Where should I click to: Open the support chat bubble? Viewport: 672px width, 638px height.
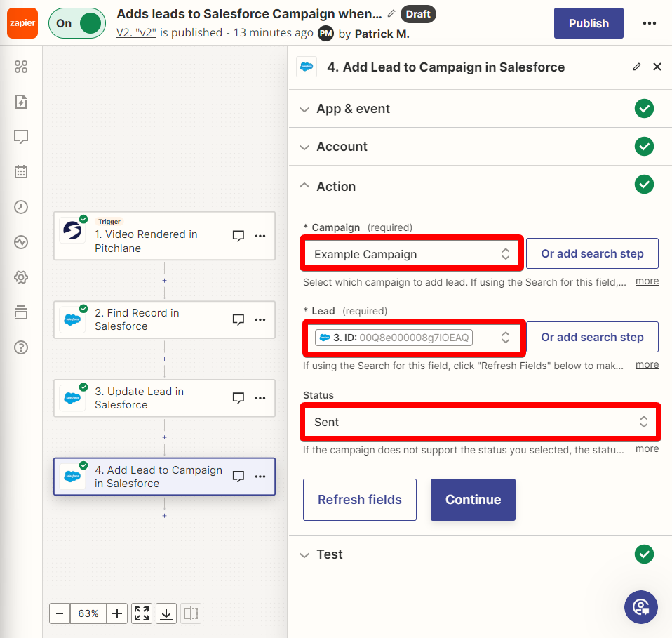641,607
